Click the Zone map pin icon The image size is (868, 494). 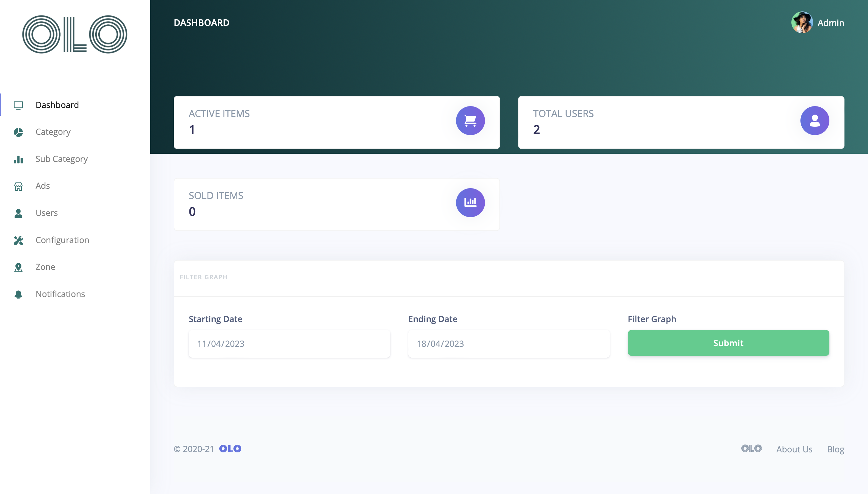pos(18,267)
